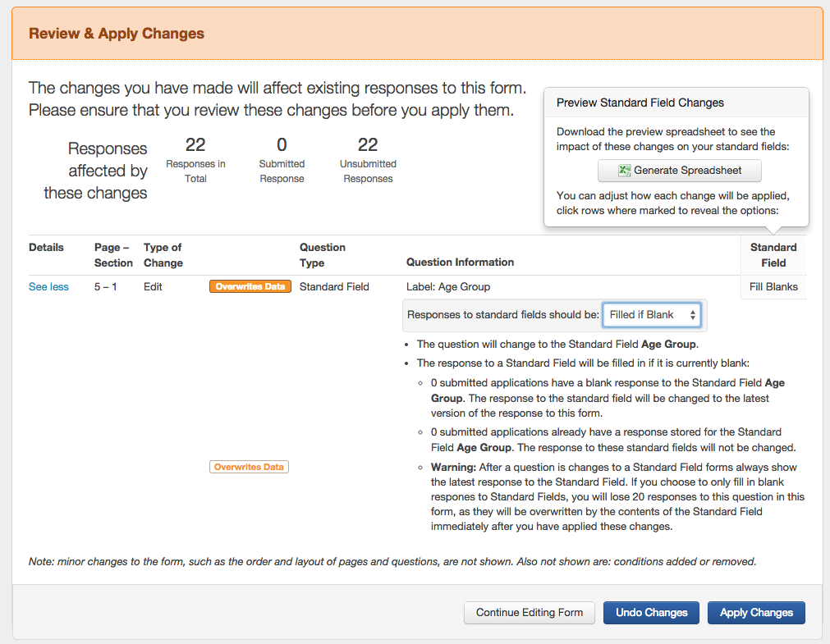
Task: Click the Fill Blanks standard field cell
Action: click(x=773, y=287)
